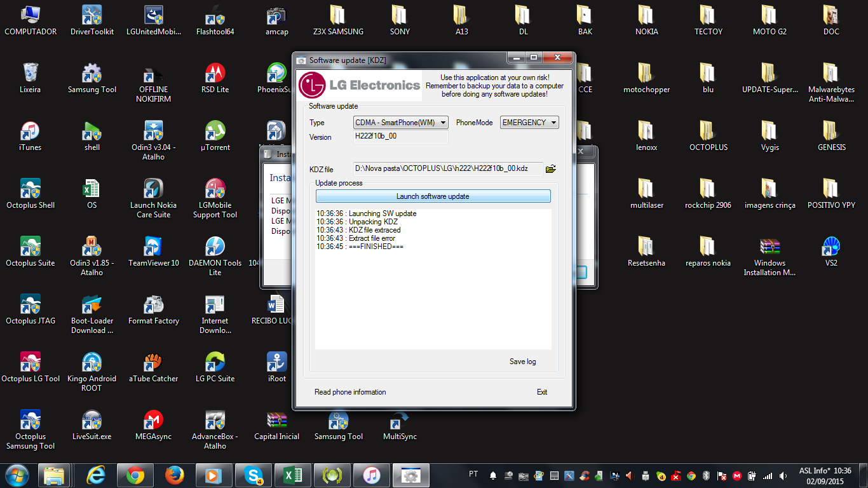Screen dimensions: 868x488
Task: Open the iRoot desktop icon
Action: (276, 367)
